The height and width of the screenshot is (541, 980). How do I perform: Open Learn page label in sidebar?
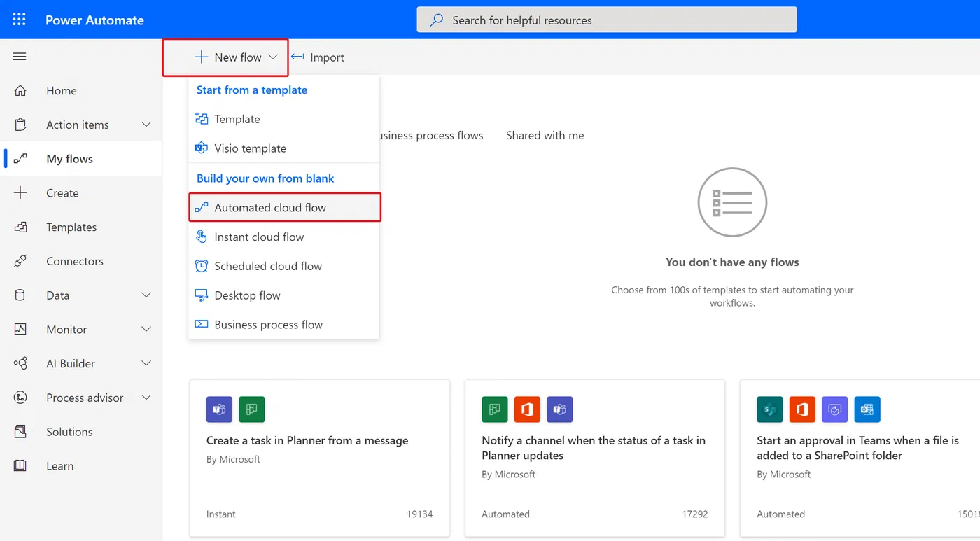(59, 465)
